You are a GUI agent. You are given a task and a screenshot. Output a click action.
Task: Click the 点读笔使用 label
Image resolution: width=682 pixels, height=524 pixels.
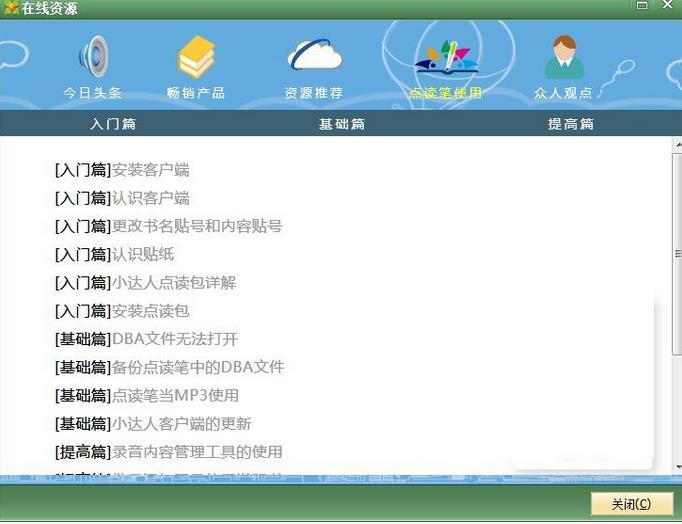point(445,93)
